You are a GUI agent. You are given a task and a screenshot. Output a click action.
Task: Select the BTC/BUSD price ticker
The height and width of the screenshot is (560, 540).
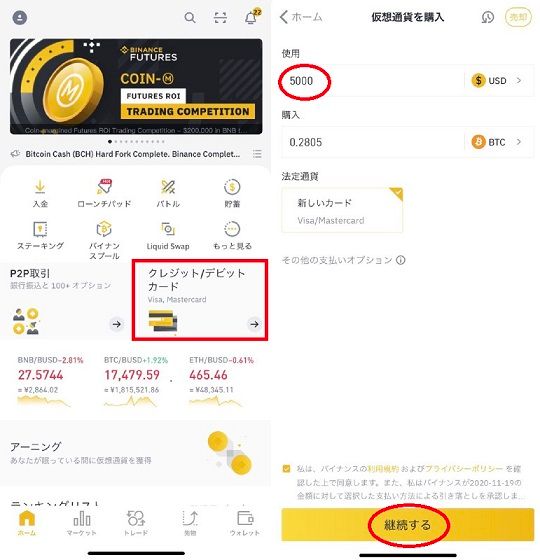click(136, 380)
